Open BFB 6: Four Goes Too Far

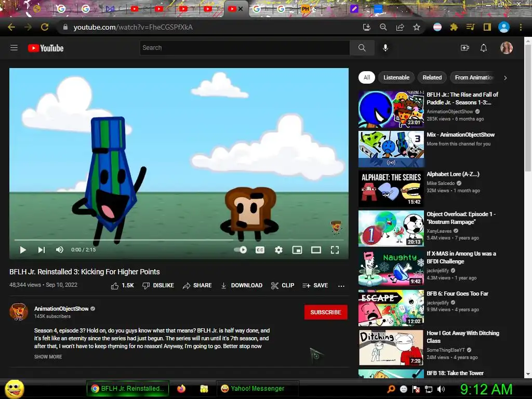tap(457, 294)
